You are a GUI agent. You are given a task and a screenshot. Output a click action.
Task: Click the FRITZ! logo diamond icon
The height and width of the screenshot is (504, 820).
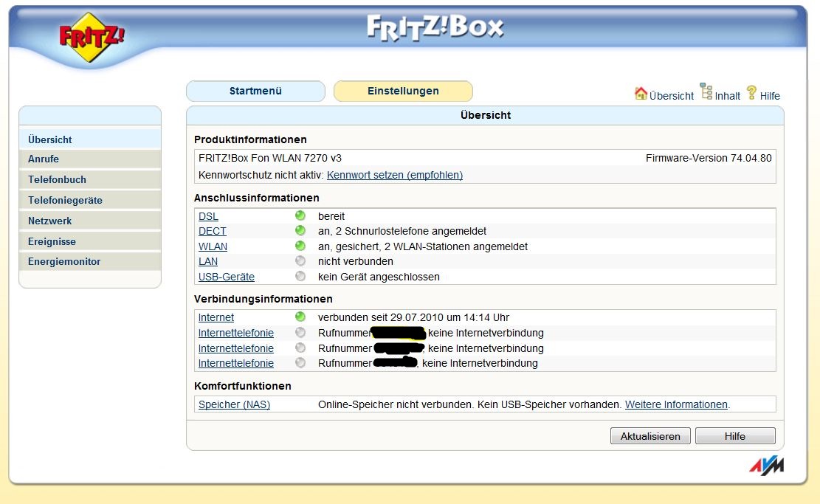(x=92, y=38)
